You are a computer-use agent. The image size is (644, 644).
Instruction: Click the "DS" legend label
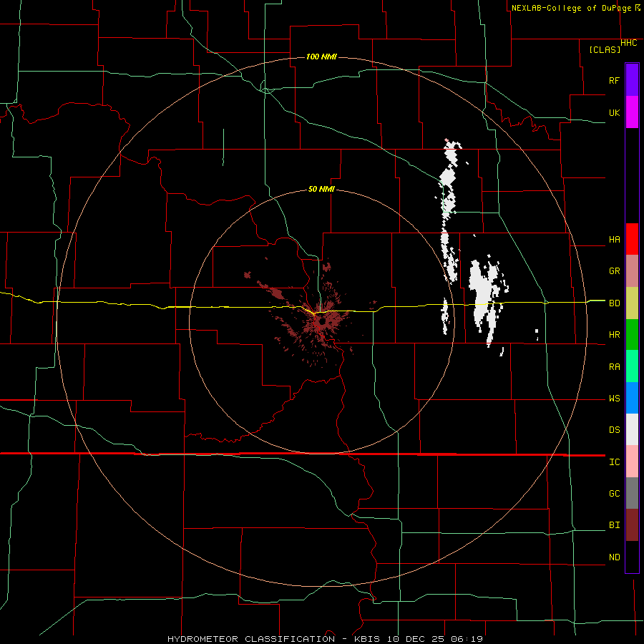[614, 430]
